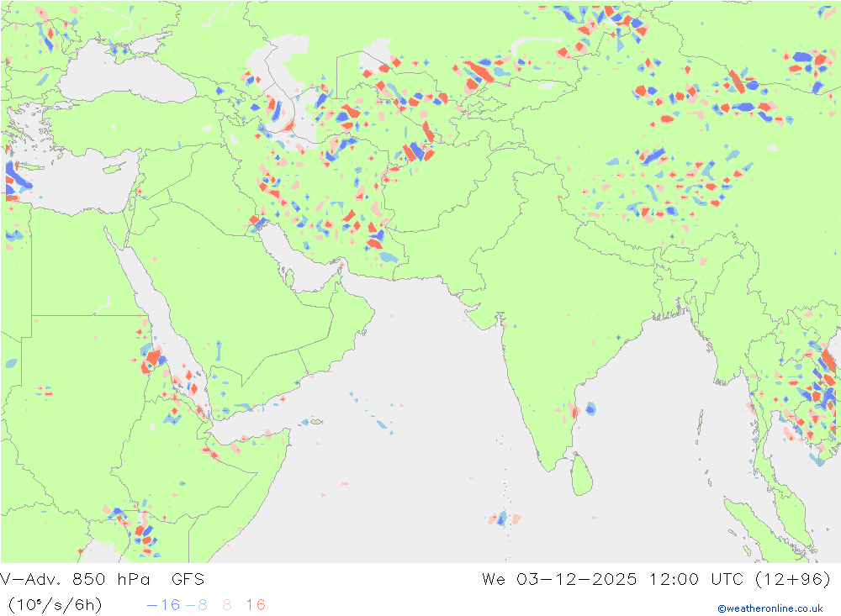Click Sri Lanka island on the map
The image size is (841, 616).
point(581,475)
